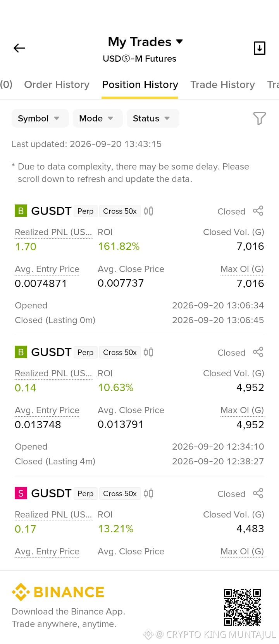This screenshot has width=279, height=644.
Task: Tap the Binance QR code
Action: [242, 607]
